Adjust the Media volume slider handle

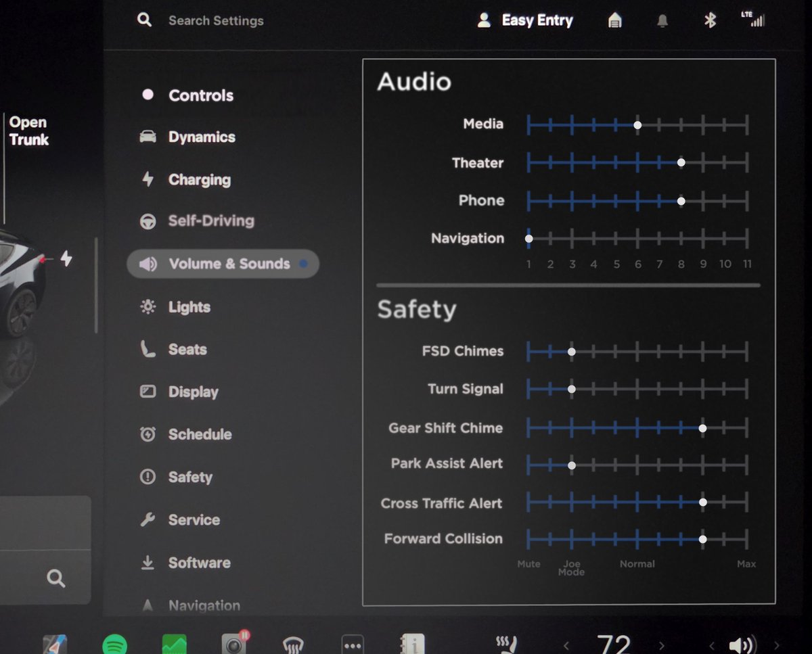coord(637,124)
